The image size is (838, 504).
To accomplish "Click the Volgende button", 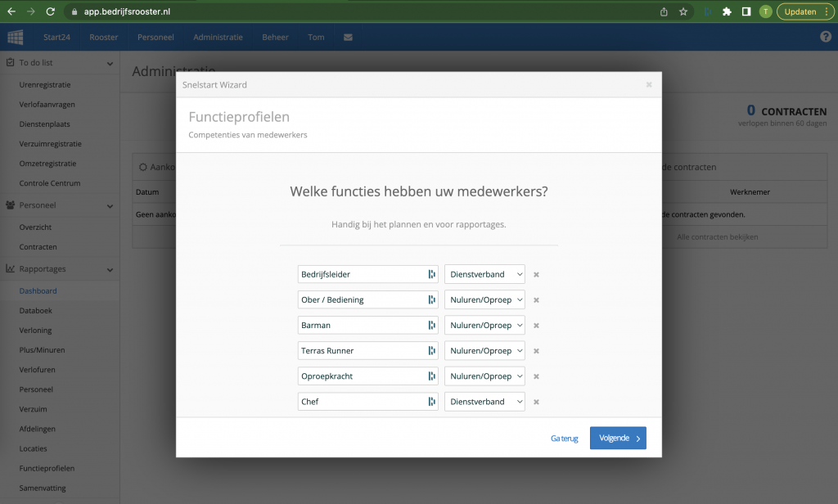I will click(618, 439).
